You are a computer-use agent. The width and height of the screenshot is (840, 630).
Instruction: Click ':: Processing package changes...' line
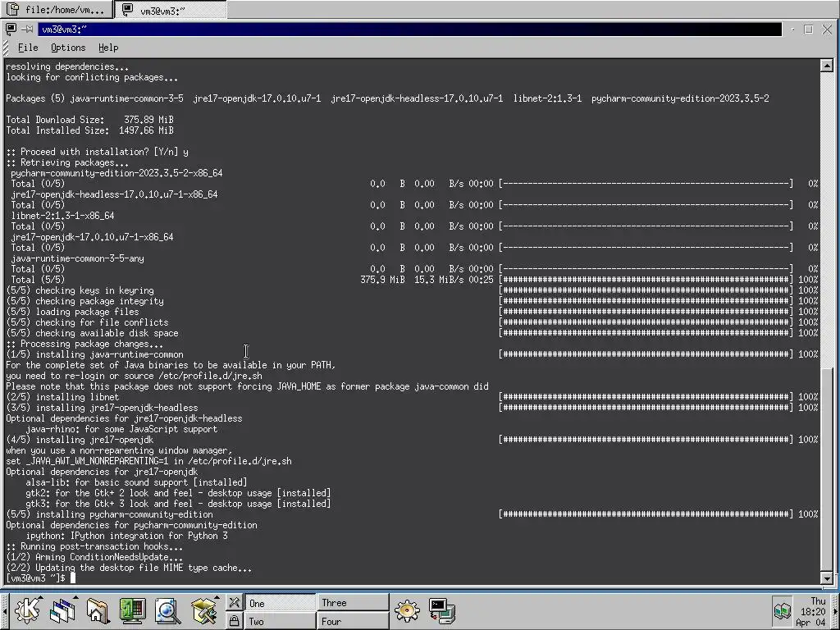[x=84, y=344]
